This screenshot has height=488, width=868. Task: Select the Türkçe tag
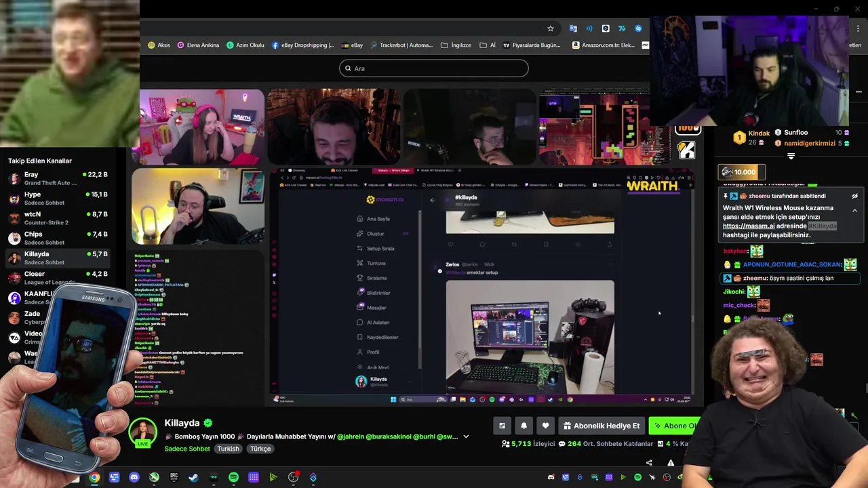click(x=260, y=449)
